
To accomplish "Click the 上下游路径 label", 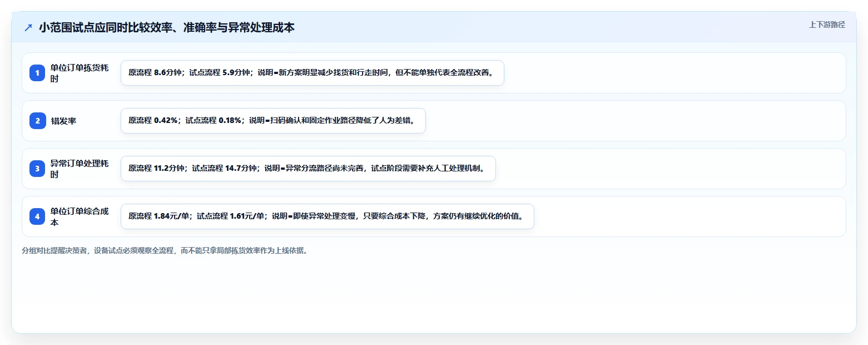I will point(827,24).
